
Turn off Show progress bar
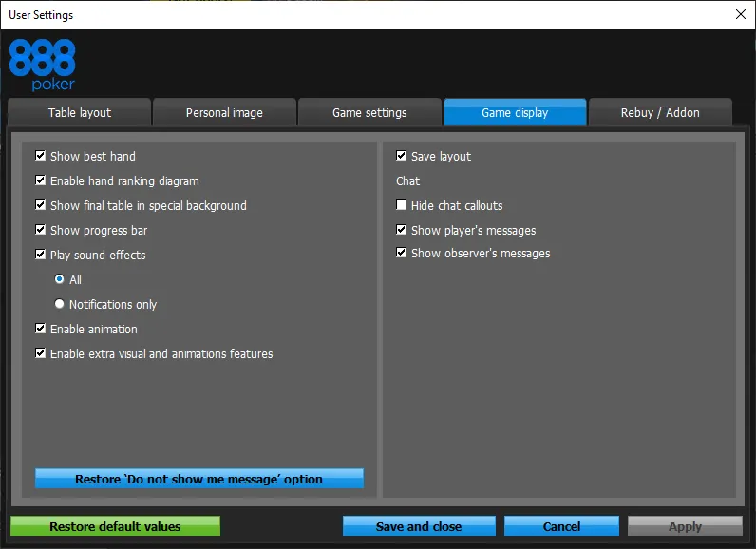41,230
